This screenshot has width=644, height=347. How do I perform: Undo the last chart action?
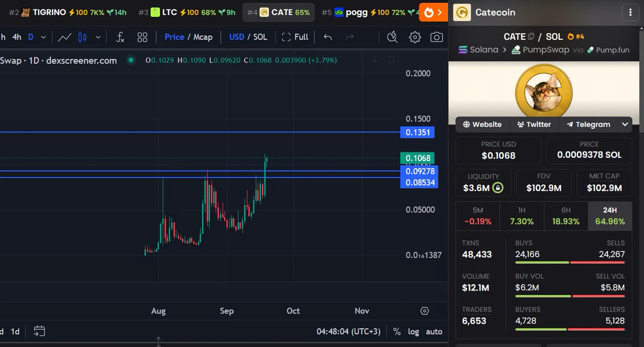coord(327,37)
